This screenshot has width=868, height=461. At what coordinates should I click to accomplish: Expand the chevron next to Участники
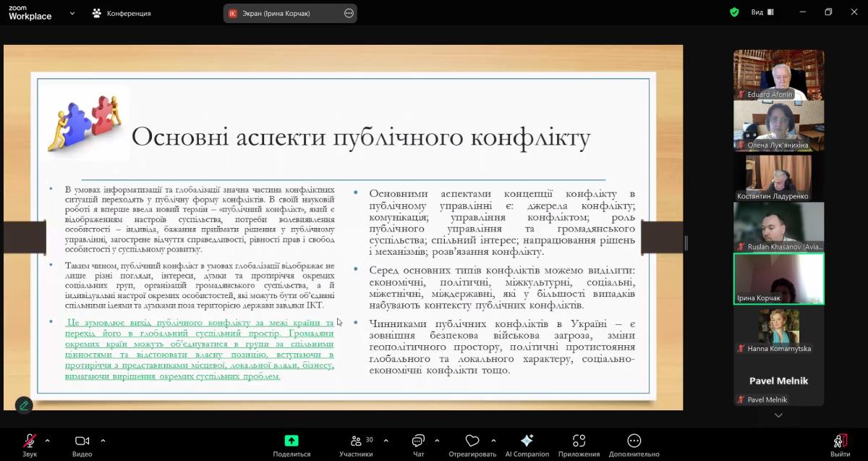[x=386, y=440]
